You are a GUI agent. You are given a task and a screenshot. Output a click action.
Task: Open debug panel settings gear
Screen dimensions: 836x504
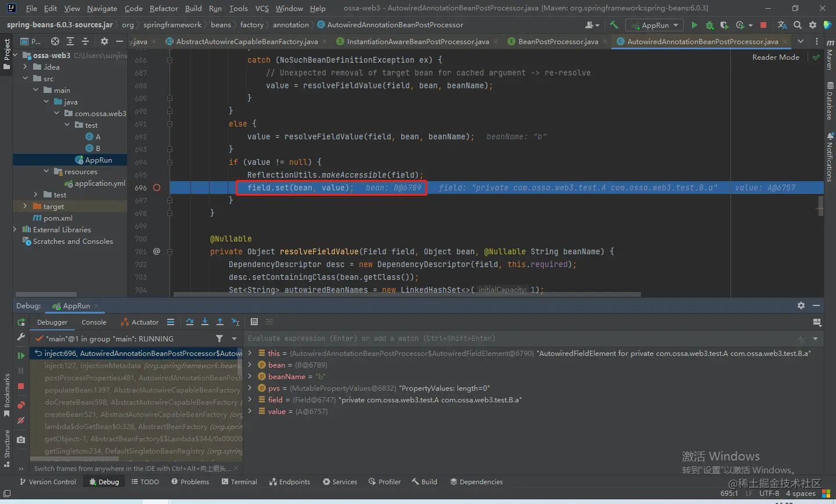click(801, 305)
